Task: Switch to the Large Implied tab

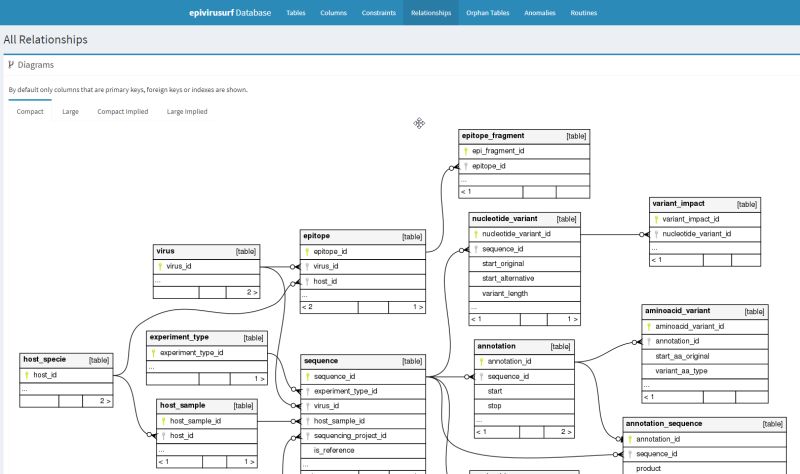Action: [187, 111]
